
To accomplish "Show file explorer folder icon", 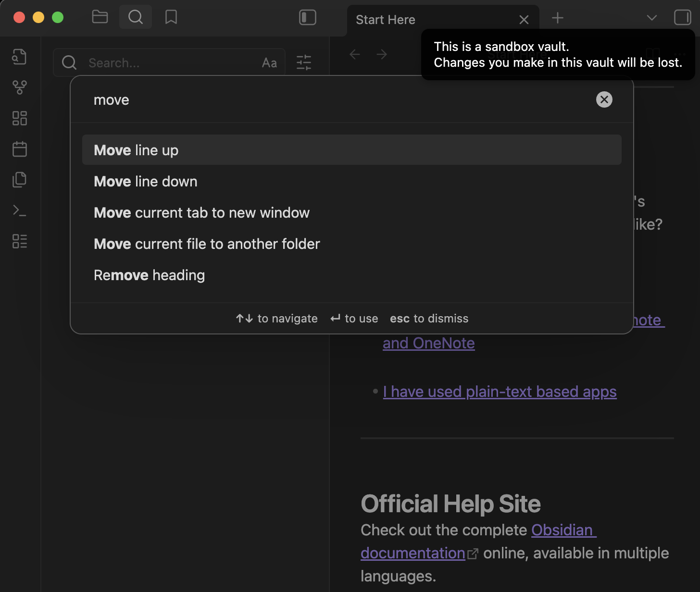I will [100, 17].
